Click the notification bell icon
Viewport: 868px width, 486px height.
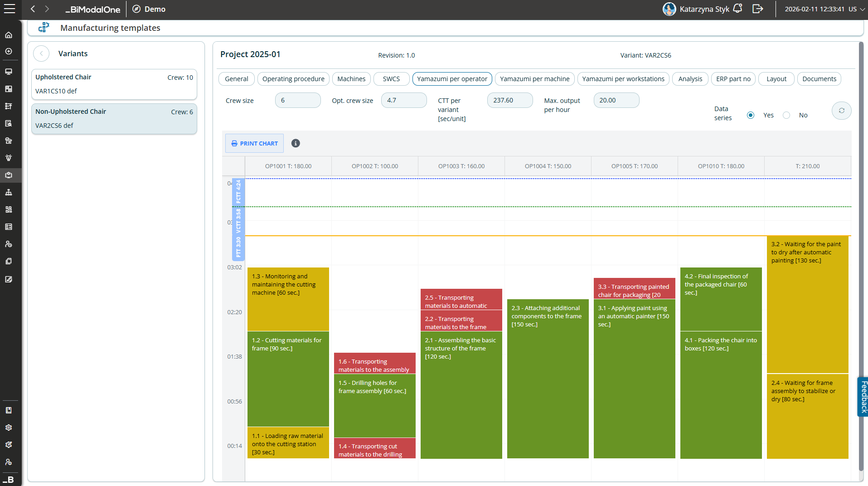pyautogui.click(x=737, y=9)
